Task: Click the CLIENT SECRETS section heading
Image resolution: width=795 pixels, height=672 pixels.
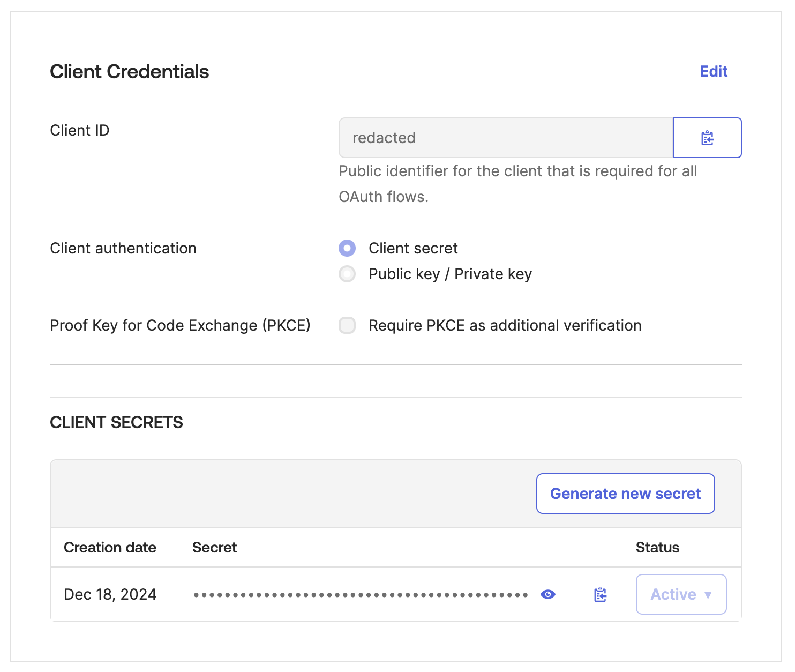Action: tap(116, 422)
